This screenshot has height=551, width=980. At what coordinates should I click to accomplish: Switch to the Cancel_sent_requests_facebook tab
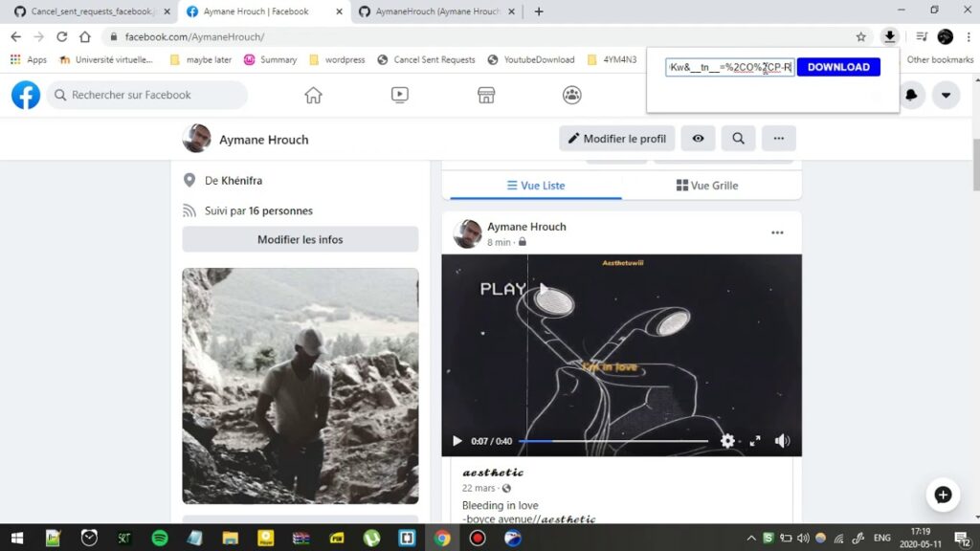(x=92, y=11)
